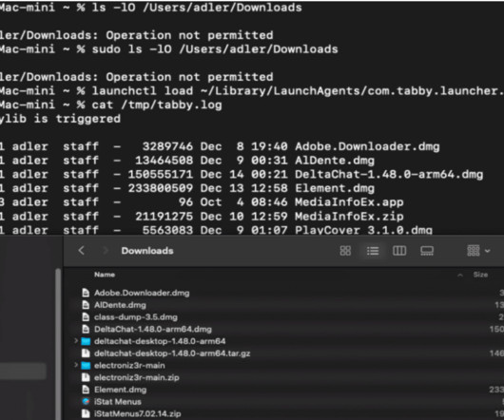Select the iStat Menus app icon
504x420 pixels.
[86, 401]
